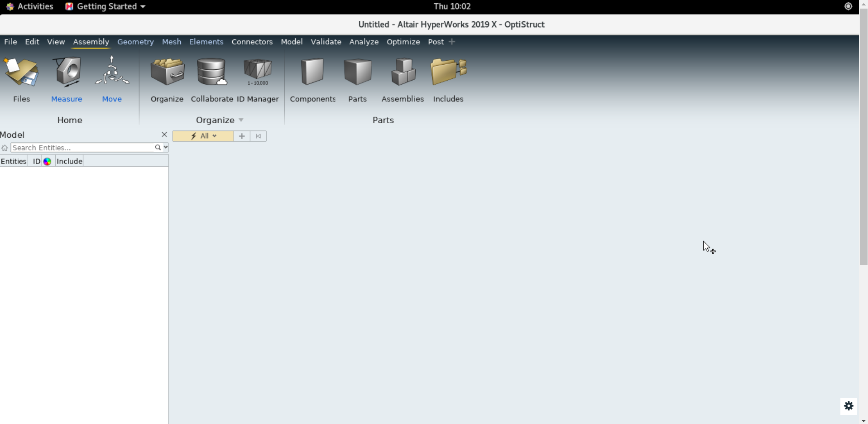Open the ID Manager tool
This screenshot has width=868, height=424.
click(x=258, y=72)
